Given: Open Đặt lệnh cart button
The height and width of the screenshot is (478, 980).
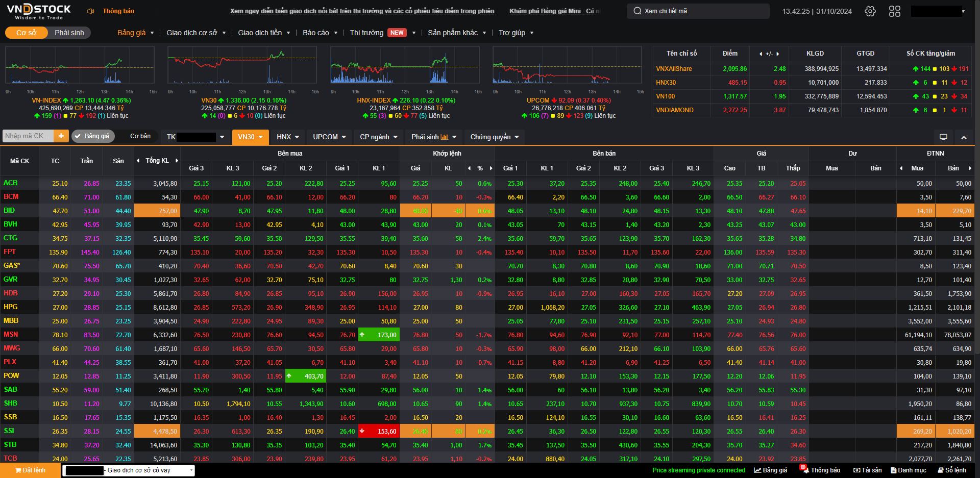Looking at the screenshot, I should pos(30,470).
